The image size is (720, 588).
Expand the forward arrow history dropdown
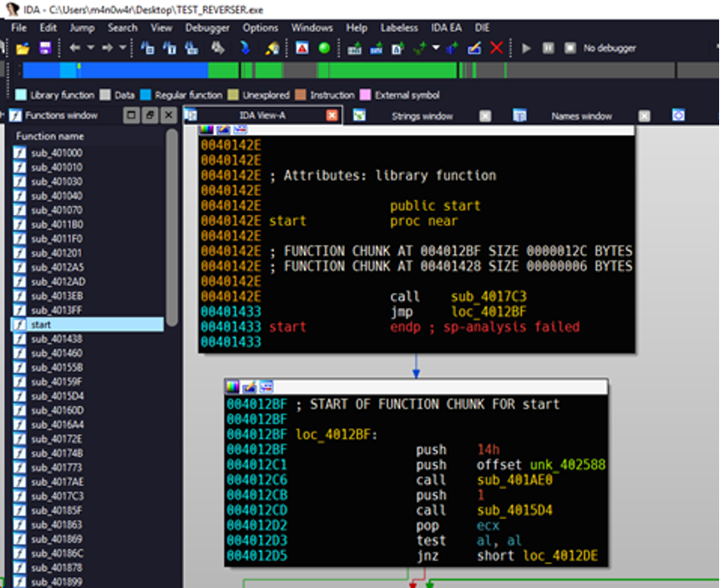(x=122, y=48)
